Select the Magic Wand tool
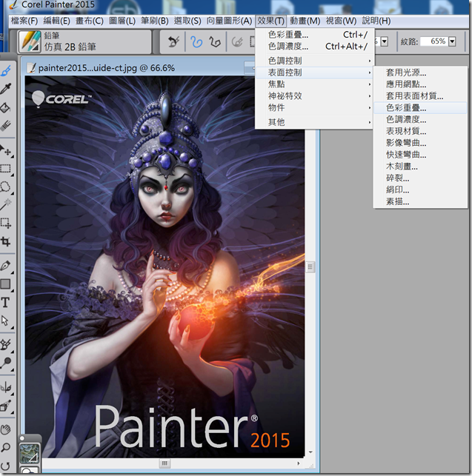472x476 pixels. tap(6, 204)
